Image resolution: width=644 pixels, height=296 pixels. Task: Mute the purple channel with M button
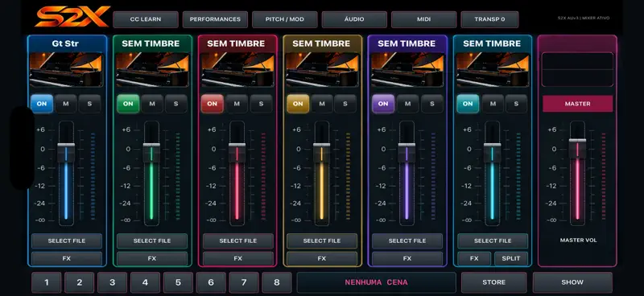(x=407, y=104)
